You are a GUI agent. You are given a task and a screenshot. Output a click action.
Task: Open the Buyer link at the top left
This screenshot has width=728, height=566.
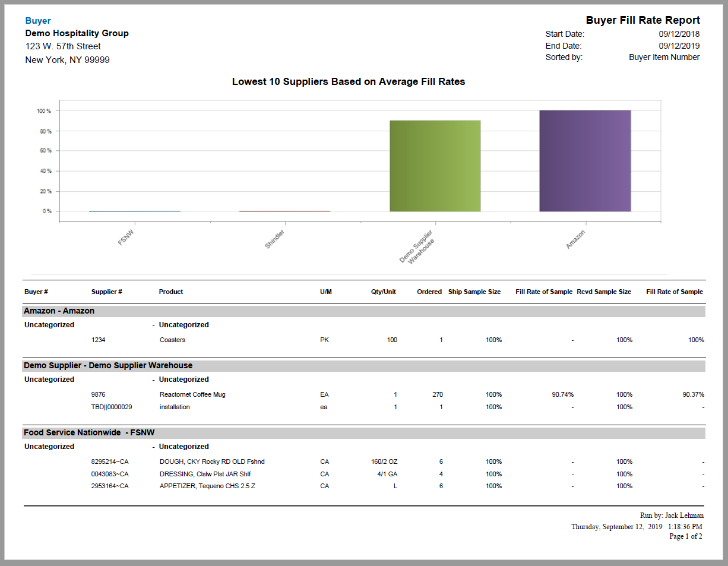(x=37, y=20)
